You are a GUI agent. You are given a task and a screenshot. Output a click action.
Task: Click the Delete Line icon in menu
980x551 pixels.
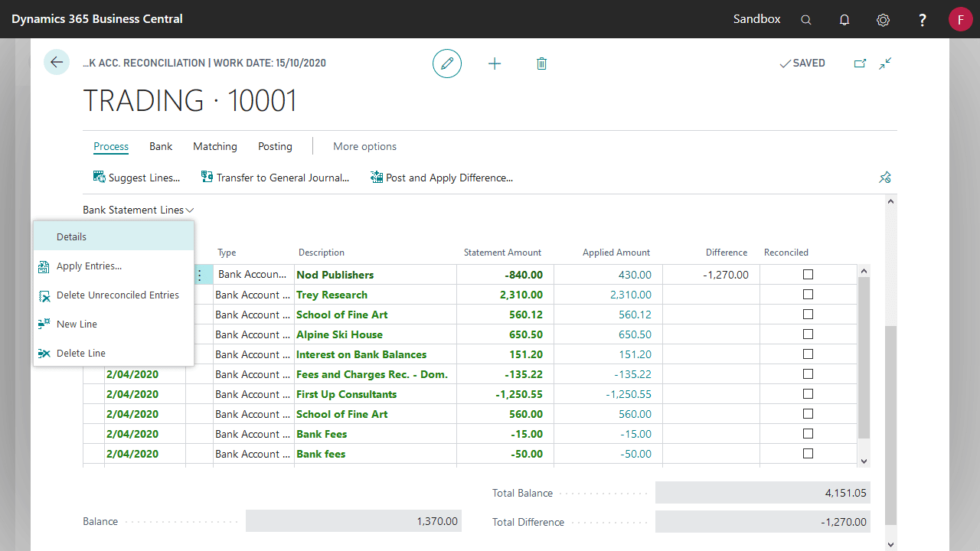click(44, 353)
